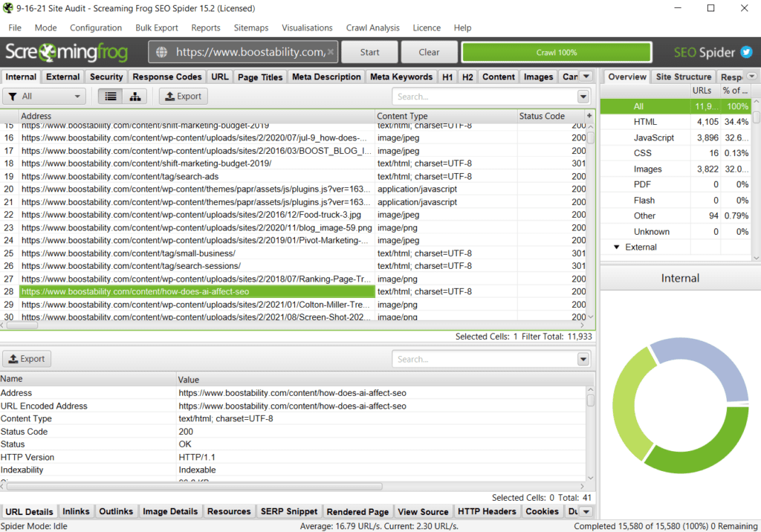Viewport: 761px width, 532px height.
Task: Open the Help menu
Action: (462, 27)
